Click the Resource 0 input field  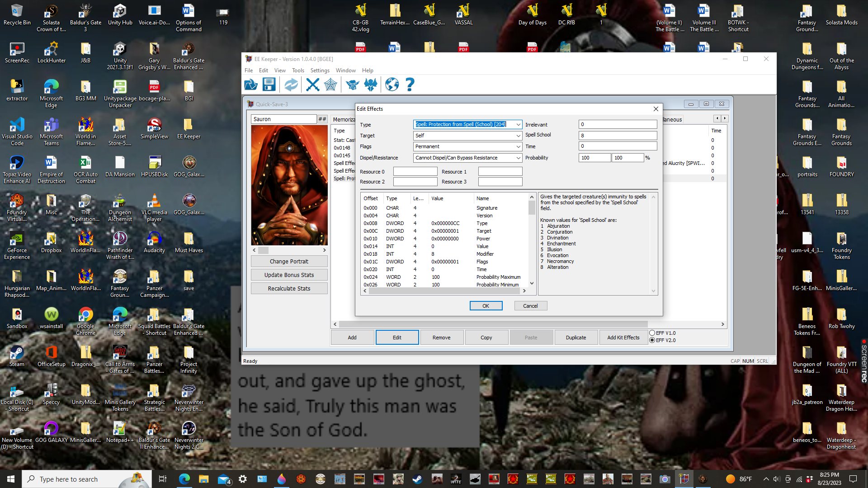click(415, 172)
